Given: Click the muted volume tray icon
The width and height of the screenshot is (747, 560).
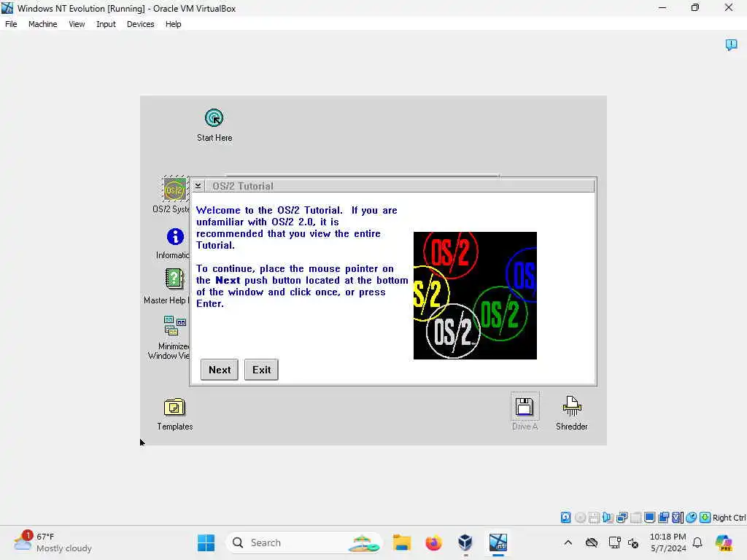Looking at the screenshot, I should point(633,542).
